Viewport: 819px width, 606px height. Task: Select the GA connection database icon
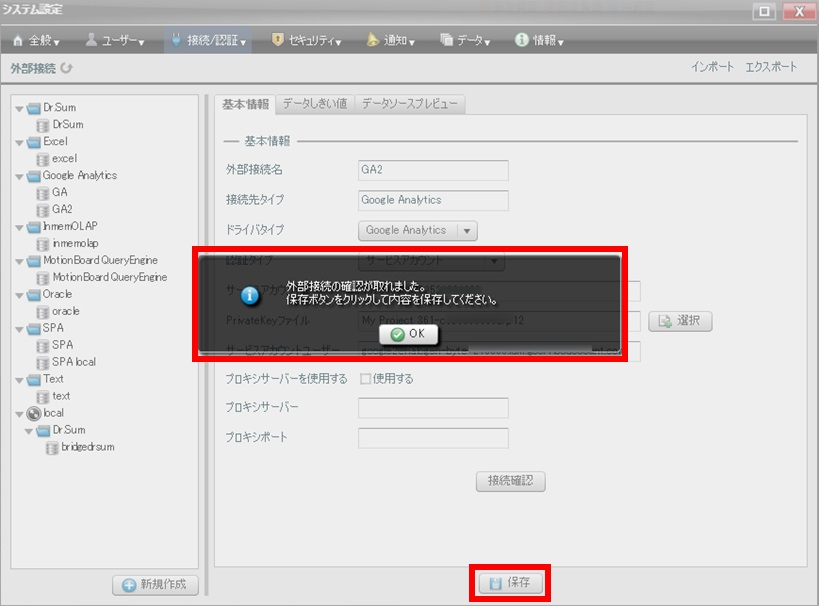point(43,193)
